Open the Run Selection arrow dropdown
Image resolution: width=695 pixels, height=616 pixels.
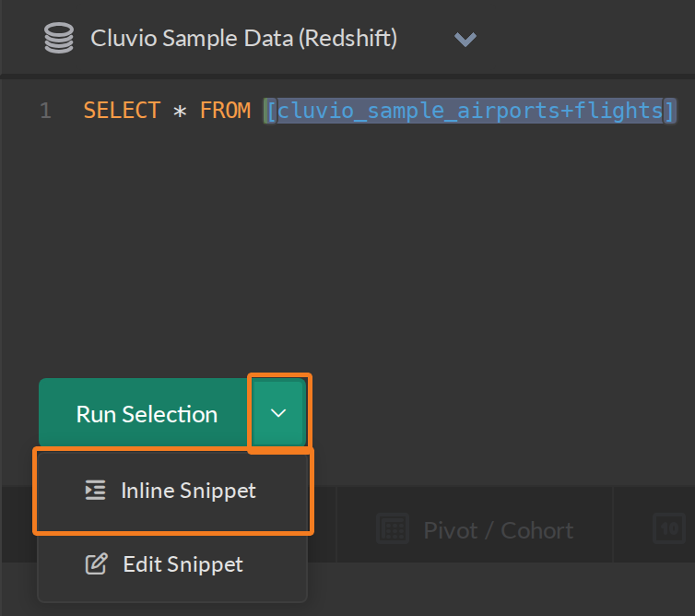coord(278,413)
